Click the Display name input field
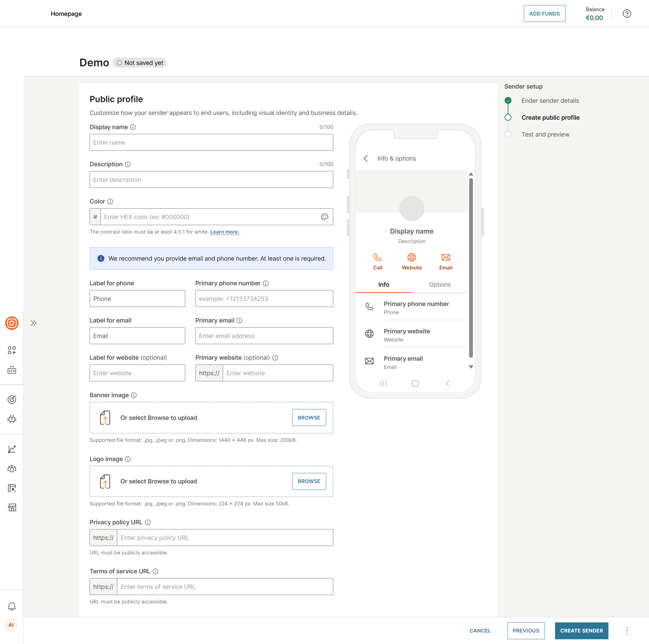 [211, 142]
